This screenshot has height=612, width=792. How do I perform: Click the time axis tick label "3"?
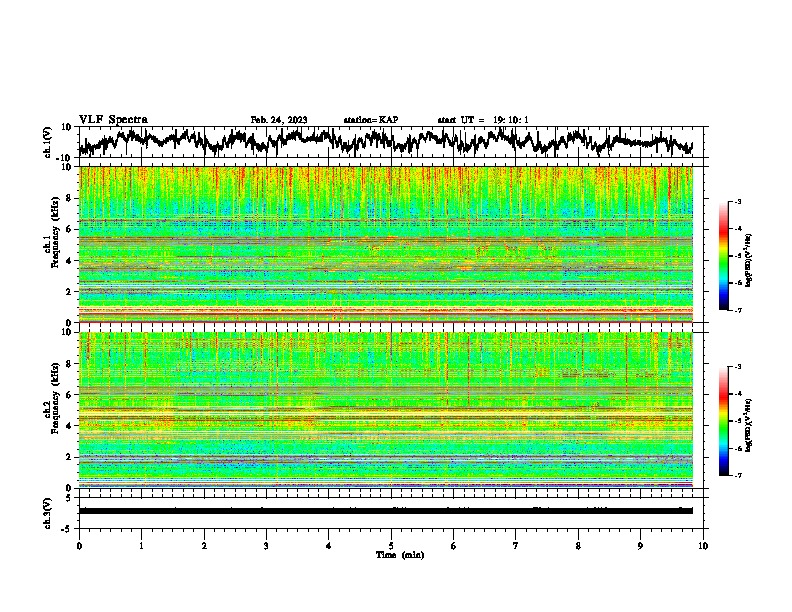click(266, 546)
